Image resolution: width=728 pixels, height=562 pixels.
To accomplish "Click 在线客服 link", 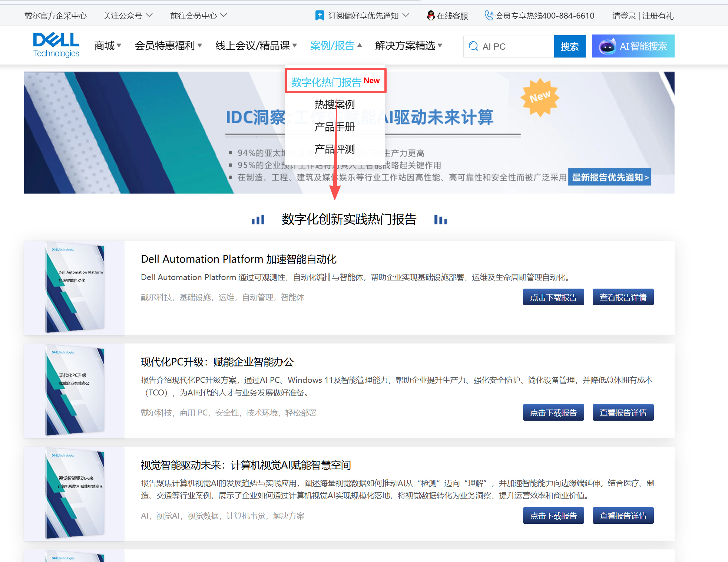I will 452,16.
